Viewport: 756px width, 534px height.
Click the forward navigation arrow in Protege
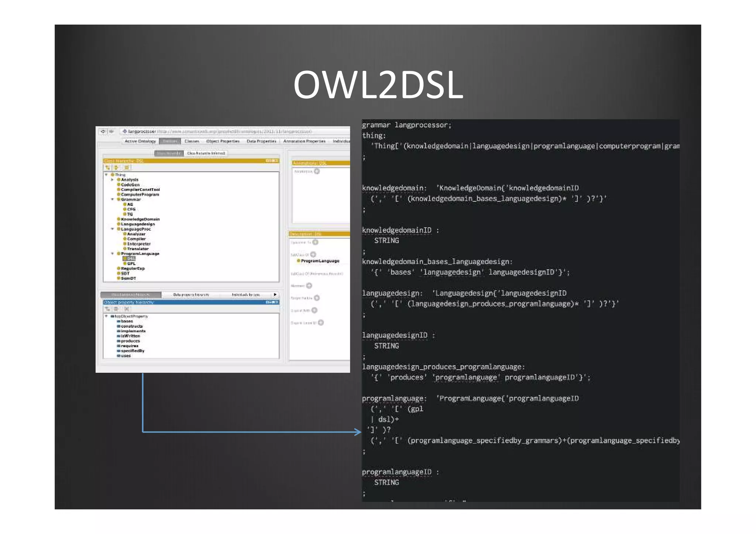tap(111, 131)
